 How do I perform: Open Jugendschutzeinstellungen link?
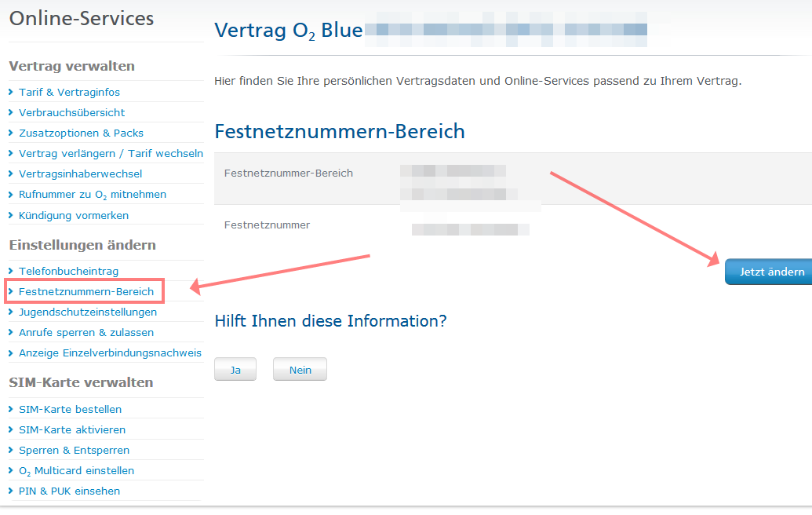pos(88,312)
